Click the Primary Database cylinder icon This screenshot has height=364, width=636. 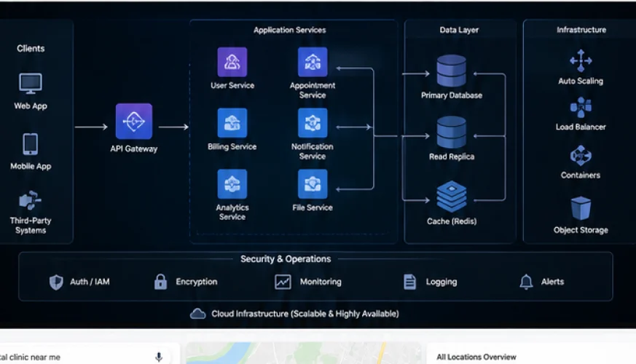pyautogui.click(x=452, y=71)
